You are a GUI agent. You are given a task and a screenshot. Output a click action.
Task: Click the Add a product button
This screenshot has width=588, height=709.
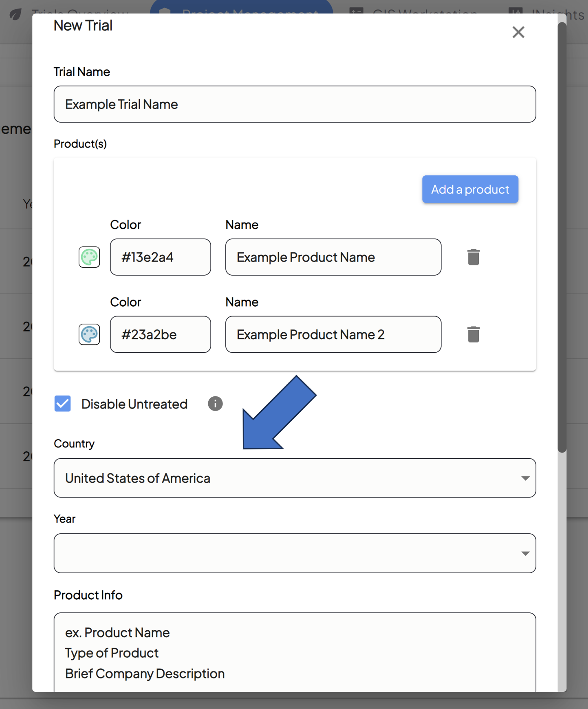coord(470,189)
